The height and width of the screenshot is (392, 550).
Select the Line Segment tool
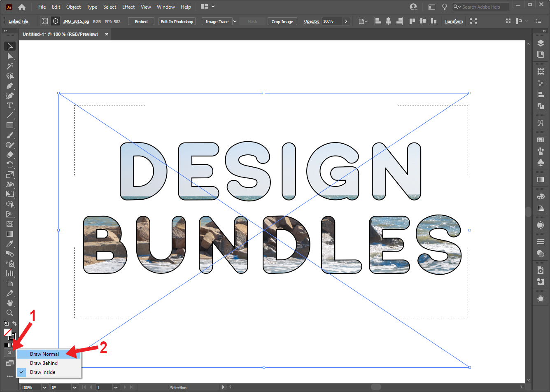10,116
